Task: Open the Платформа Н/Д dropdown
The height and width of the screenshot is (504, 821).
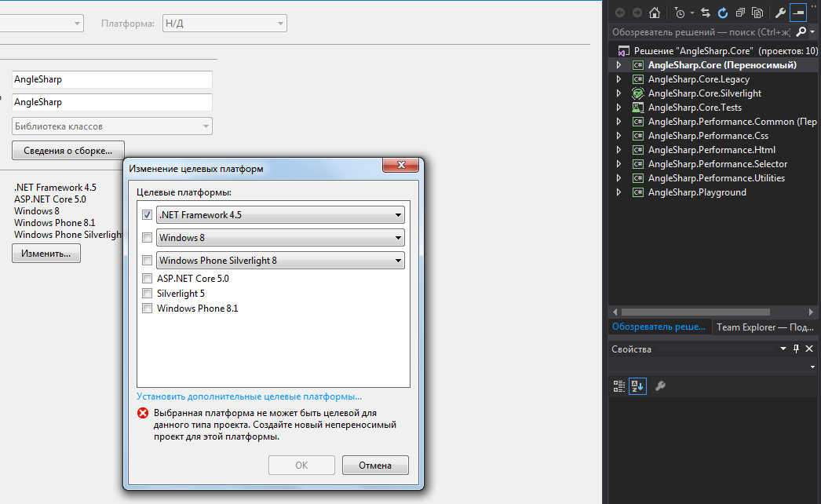Action: click(224, 23)
